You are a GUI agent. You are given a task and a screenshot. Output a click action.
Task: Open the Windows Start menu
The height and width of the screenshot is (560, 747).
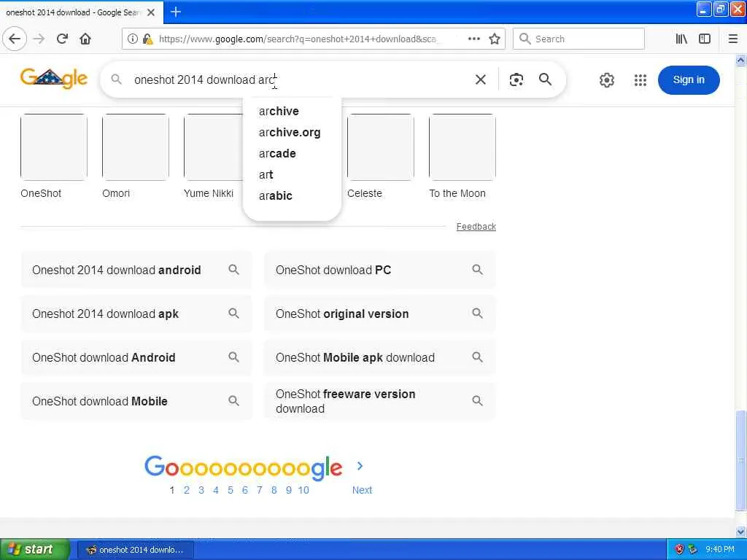[x=34, y=550]
